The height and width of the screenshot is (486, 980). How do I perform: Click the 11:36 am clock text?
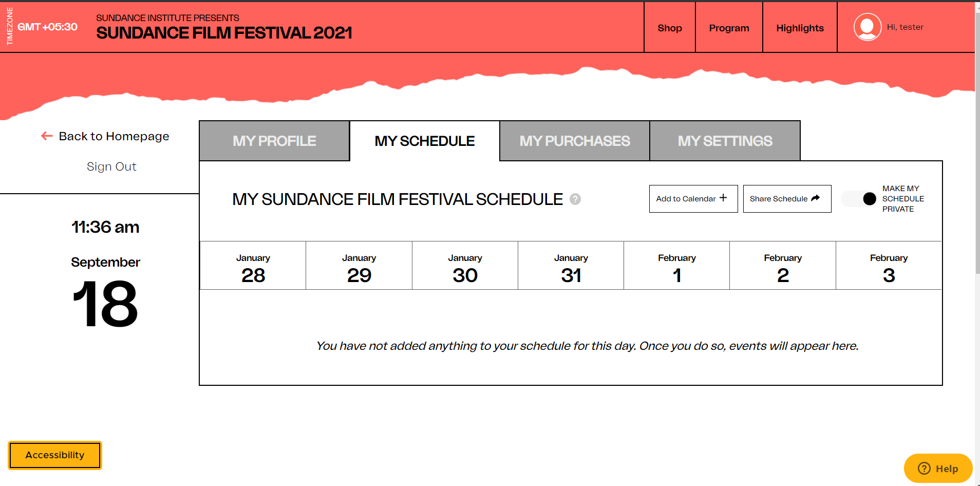point(105,227)
